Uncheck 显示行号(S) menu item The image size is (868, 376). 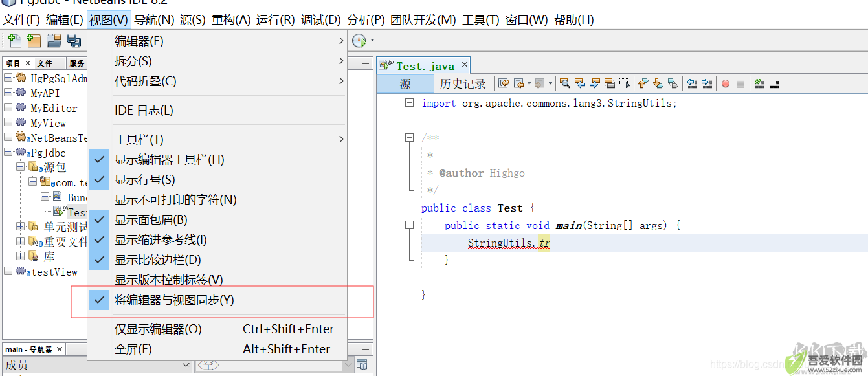[217, 179]
